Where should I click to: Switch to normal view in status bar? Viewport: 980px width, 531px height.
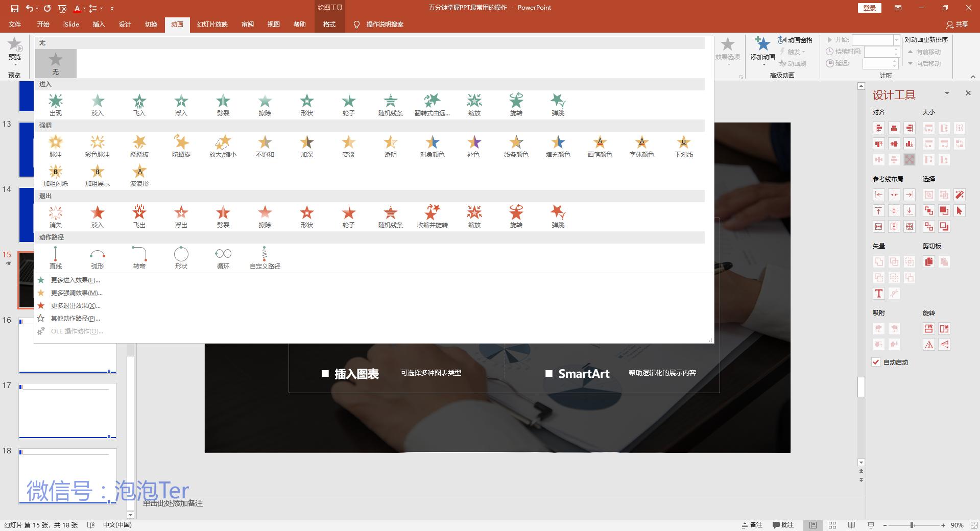813,525
